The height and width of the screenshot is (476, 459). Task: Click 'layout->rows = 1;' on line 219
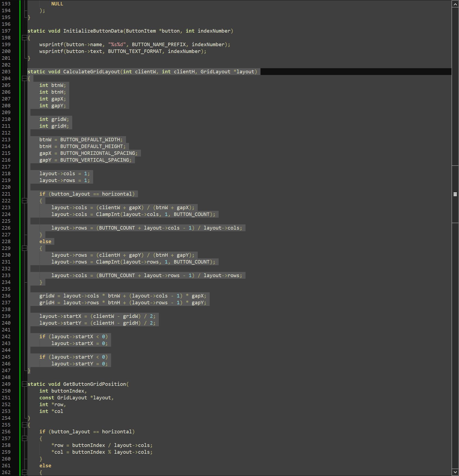point(65,180)
